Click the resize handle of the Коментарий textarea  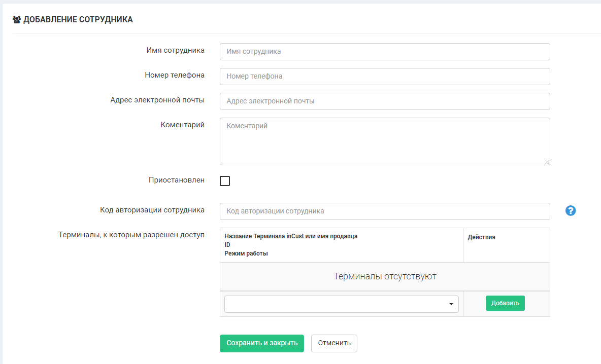click(x=547, y=162)
